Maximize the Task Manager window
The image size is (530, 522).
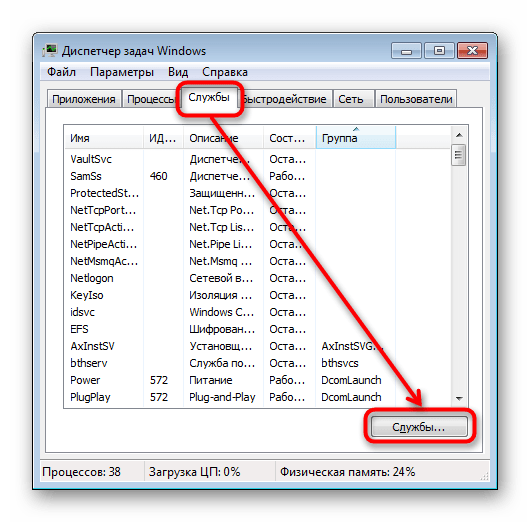(x=439, y=51)
